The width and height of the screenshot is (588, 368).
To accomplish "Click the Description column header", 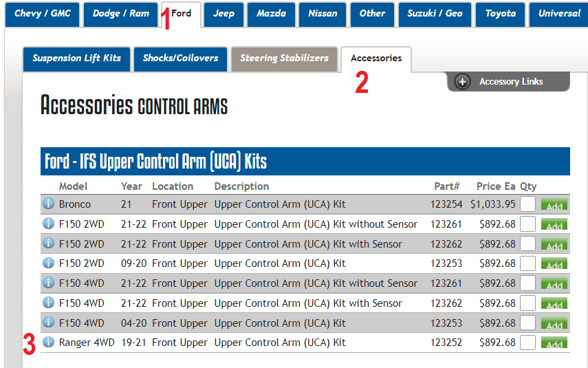I will pos(241,186).
